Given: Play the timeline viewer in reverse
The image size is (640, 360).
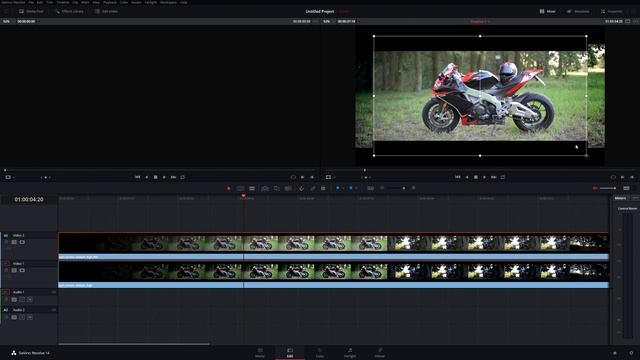Looking at the screenshot, I should (467, 177).
